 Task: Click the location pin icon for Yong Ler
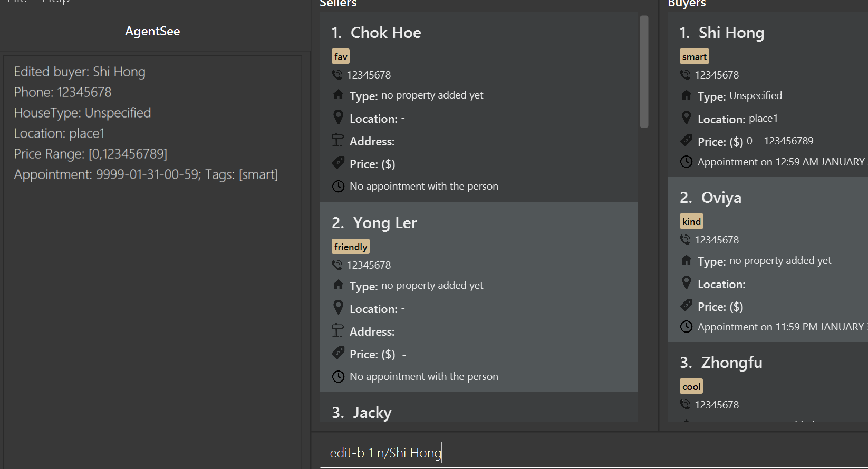click(338, 307)
